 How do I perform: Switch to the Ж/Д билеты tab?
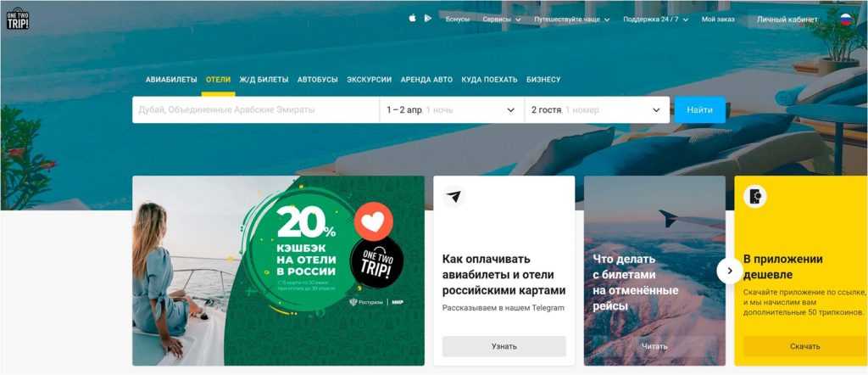(264, 80)
